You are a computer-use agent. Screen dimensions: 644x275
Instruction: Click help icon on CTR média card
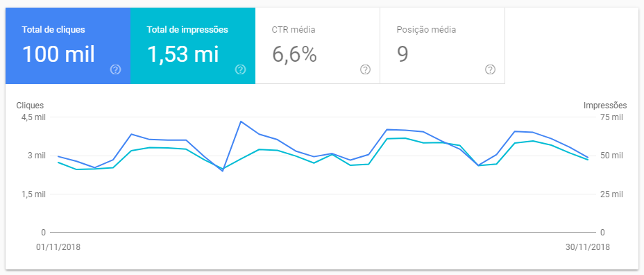click(x=365, y=70)
